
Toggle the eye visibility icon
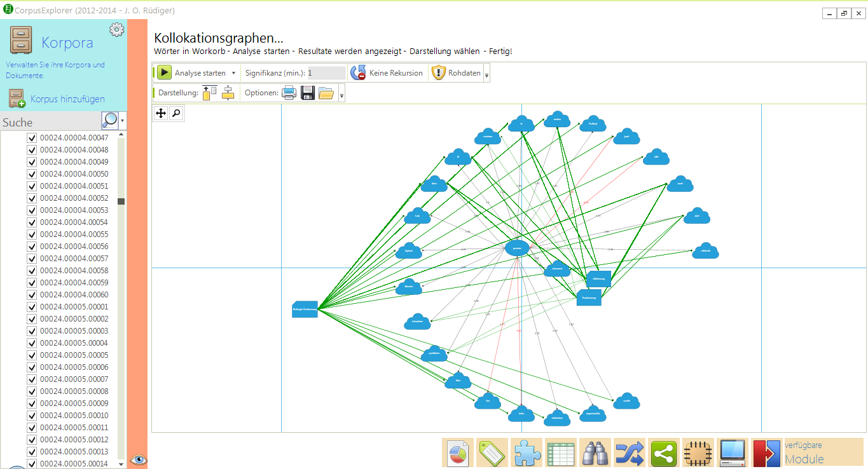(x=137, y=459)
